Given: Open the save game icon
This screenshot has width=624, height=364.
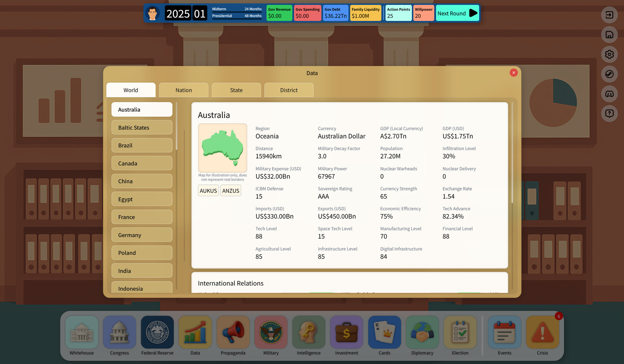Looking at the screenshot, I should click(x=609, y=35).
